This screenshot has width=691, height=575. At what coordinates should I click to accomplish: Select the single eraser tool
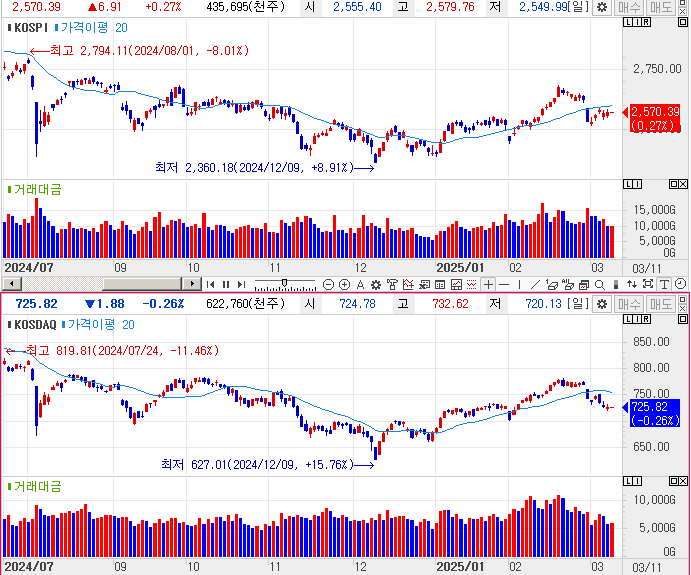click(x=551, y=285)
